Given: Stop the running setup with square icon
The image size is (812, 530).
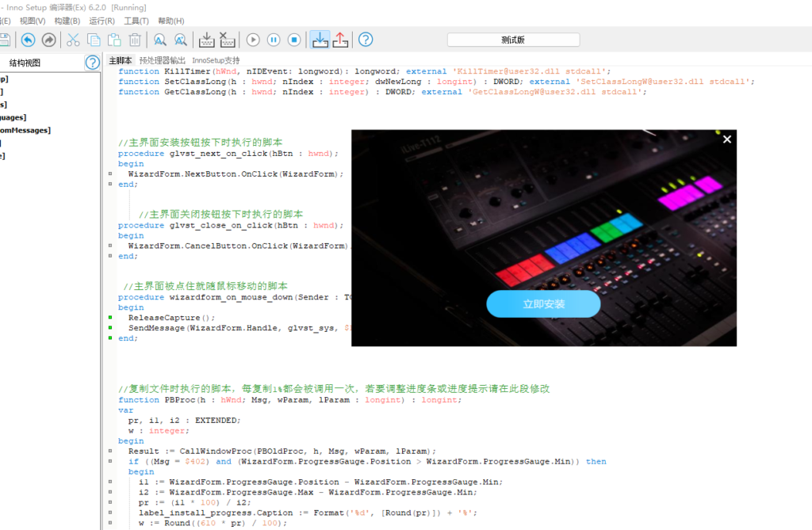Looking at the screenshot, I should (294, 40).
